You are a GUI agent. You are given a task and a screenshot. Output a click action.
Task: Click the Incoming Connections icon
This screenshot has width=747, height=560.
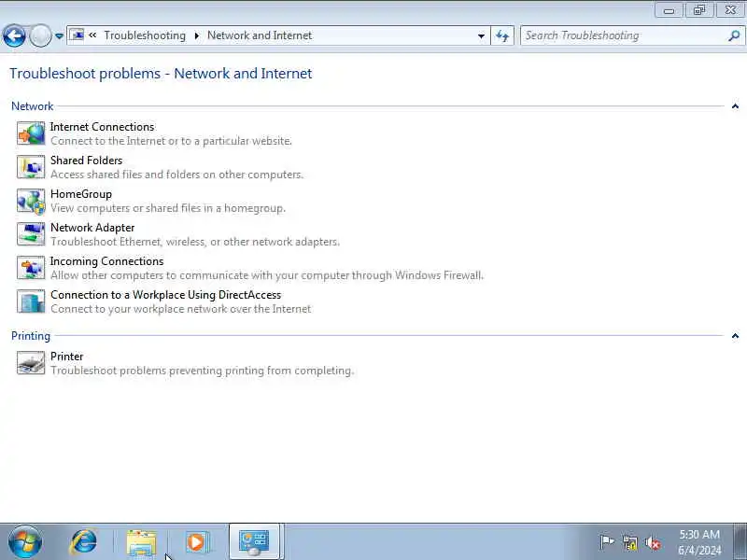[x=31, y=268]
